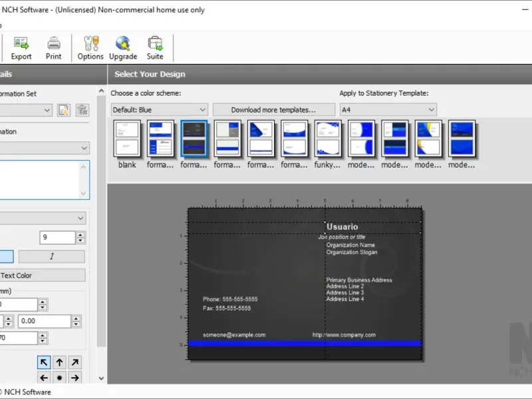Select Organization Slogan text on card
Screen dimensions: 532x399
(352, 252)
